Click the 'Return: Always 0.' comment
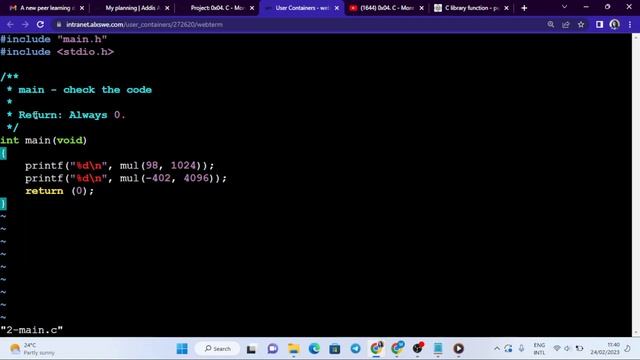 coord(72,115)
